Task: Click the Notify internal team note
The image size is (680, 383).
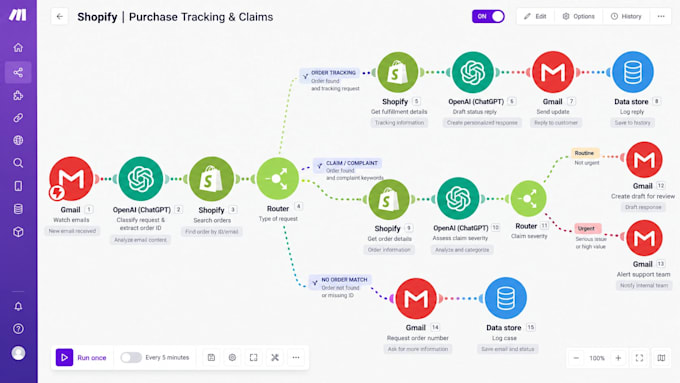Action: 644,285
